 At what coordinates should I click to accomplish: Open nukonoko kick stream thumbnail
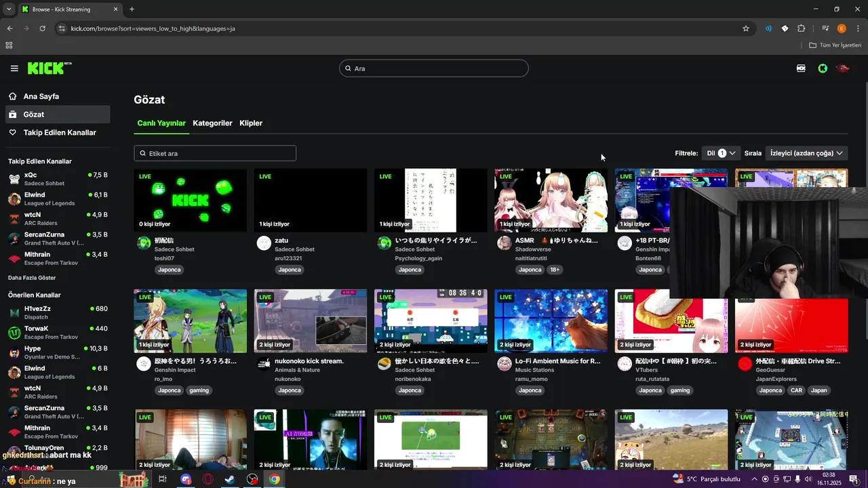point(311,321)
